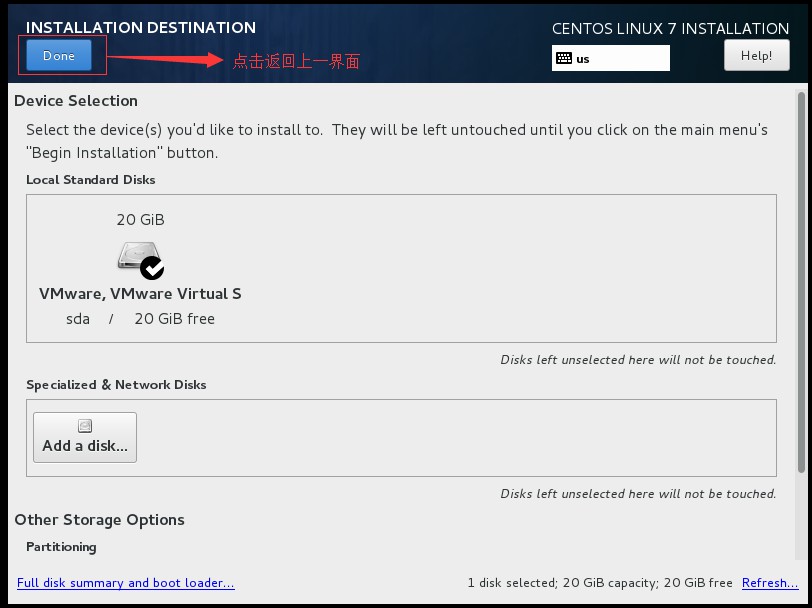Image resolution: width=812 pixels, height=608 pixels.
Task: Click the 1 disk selected status text
Action: (599, 583)
